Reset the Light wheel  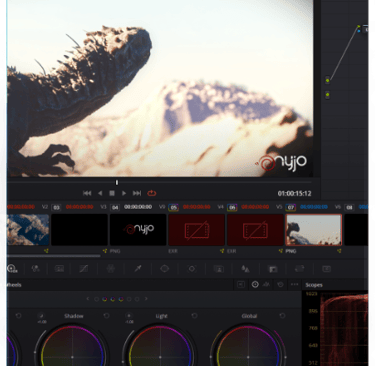194,315
